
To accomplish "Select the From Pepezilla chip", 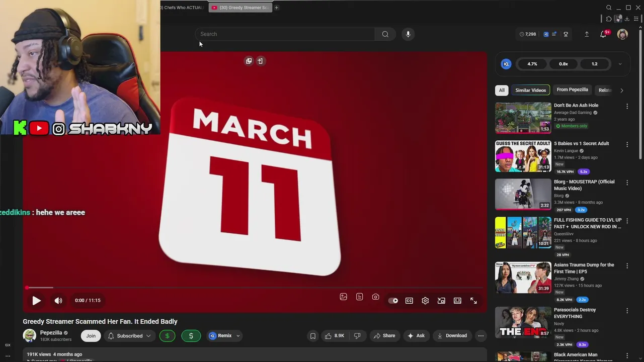I will [572, 90].
